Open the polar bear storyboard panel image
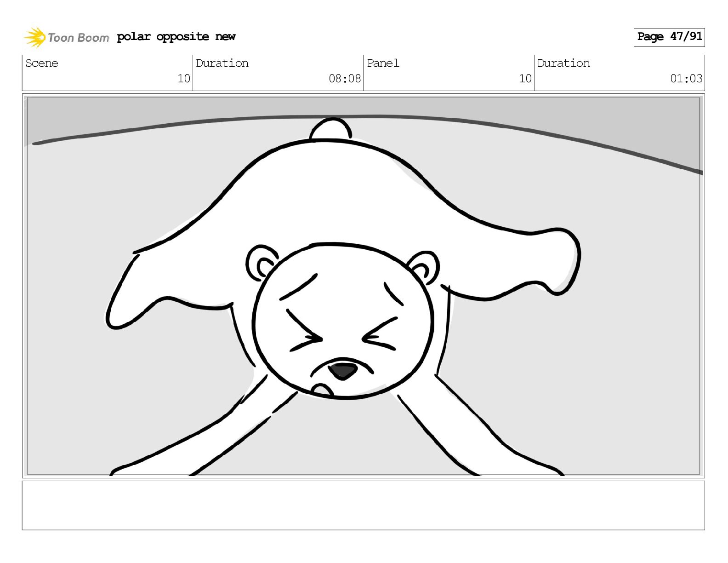This screenshot has height=563, width=728. pyautogui.click(x=364, y=286)
